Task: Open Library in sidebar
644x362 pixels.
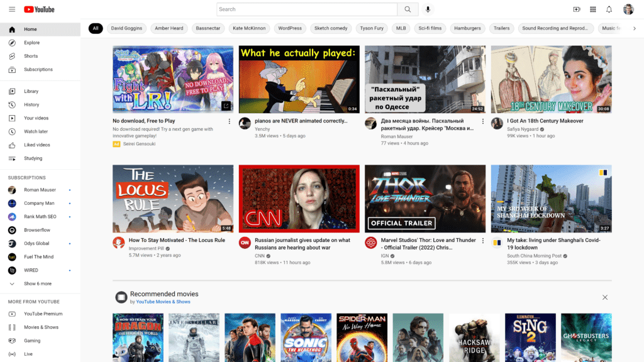Action: (40, 91)
